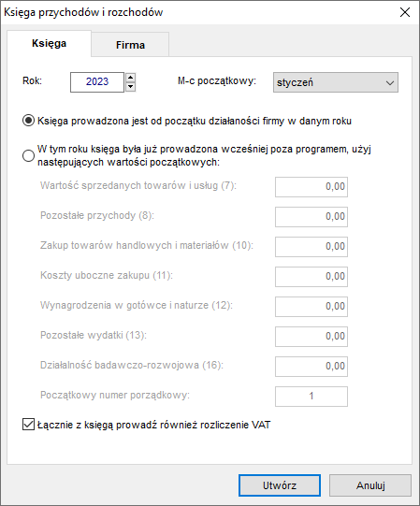Image resolution: width=420 pixels, height=506 pixels.
Task: Click the Początkowy numer porządkowy field
Action: click(x=311, y=396)
